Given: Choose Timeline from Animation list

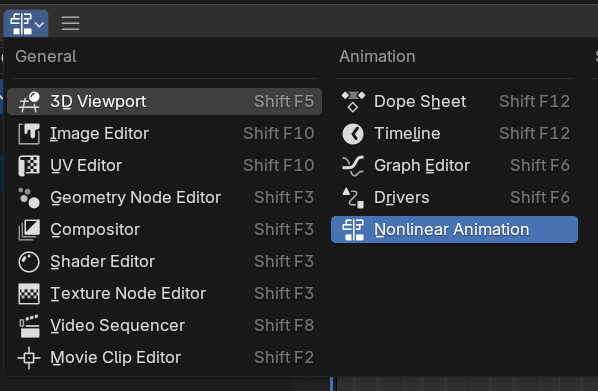Looking at the screenshot, I should [x=455, y=134].
